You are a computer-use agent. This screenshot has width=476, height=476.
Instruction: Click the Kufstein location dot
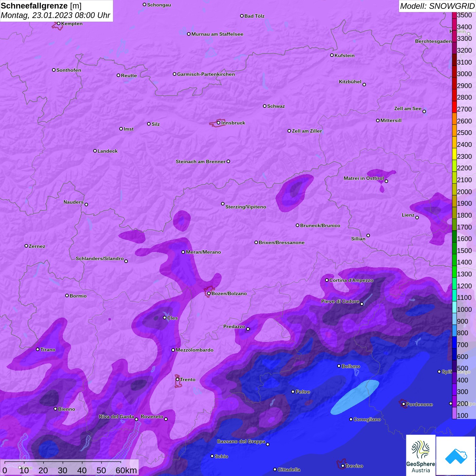[332, 55]
